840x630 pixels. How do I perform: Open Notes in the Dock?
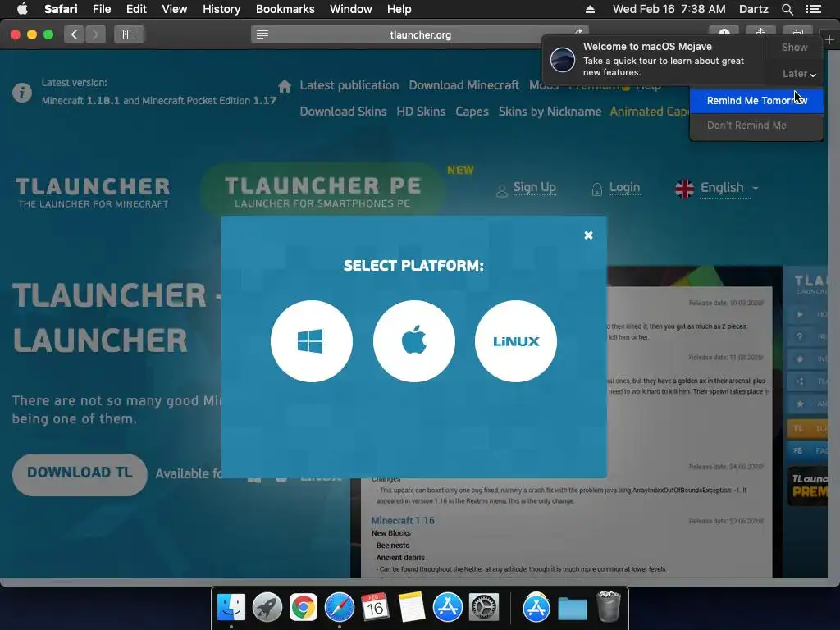[x=412, y=608]
